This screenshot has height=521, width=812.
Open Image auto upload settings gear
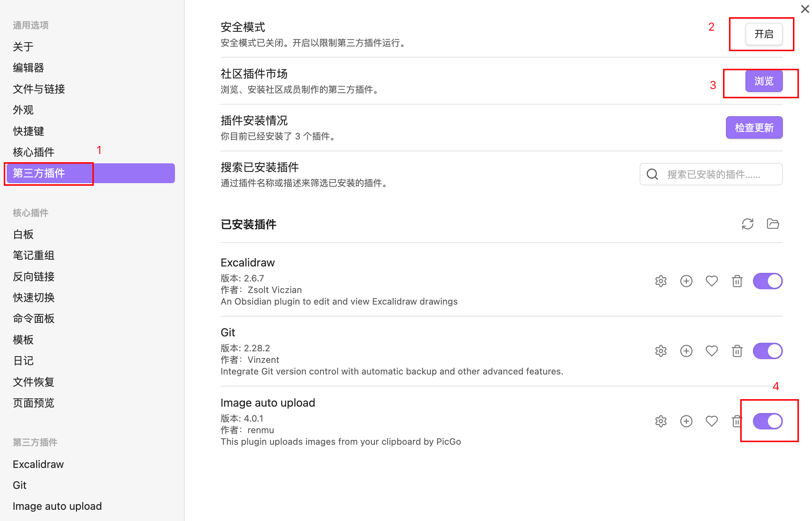[x=661, y=421]
